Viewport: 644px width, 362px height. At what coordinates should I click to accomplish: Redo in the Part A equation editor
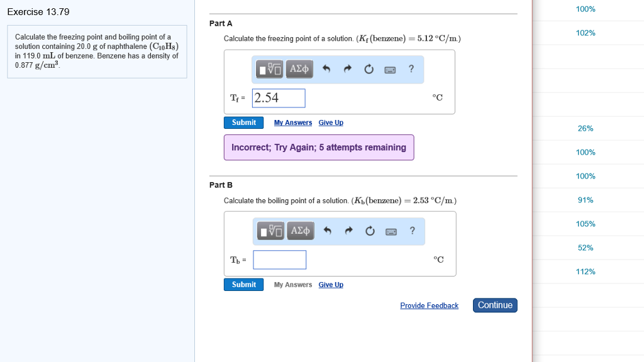click(x=348, y=69)
